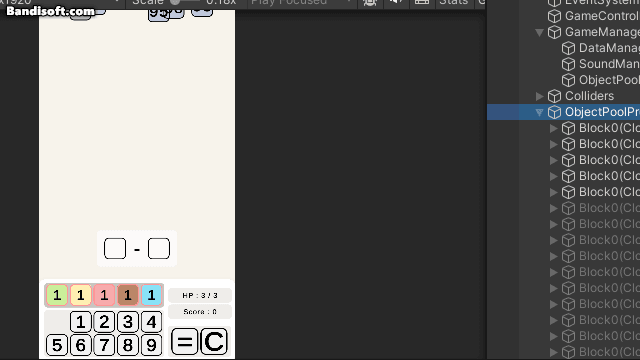Select the GameControl object cube icon
Viewport: 640px width, 360px height.
coord(554,16)
